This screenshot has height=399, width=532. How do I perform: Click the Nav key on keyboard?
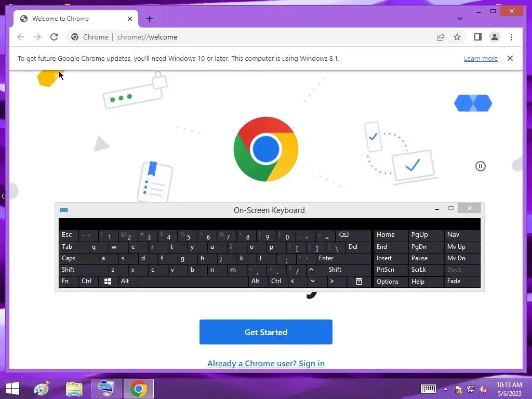(462, 235)
